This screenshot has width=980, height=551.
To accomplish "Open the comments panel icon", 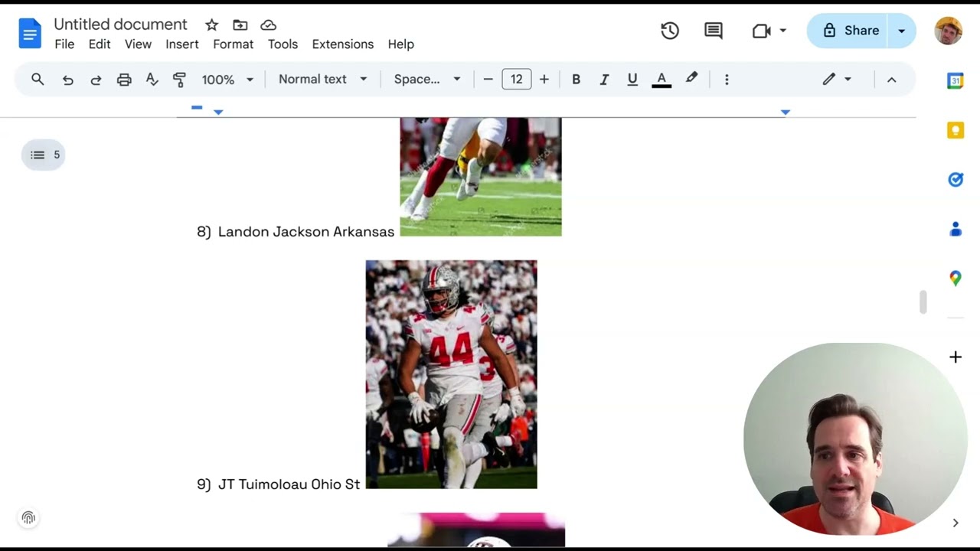I will [x=714, y=31].
